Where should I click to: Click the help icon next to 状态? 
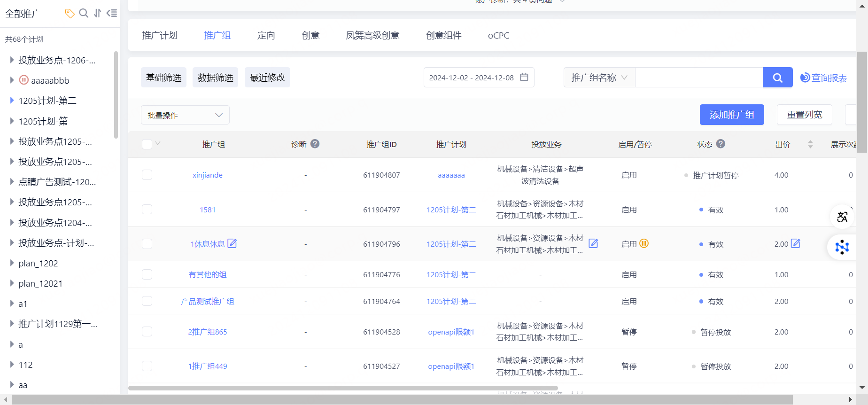coord(721,144)
